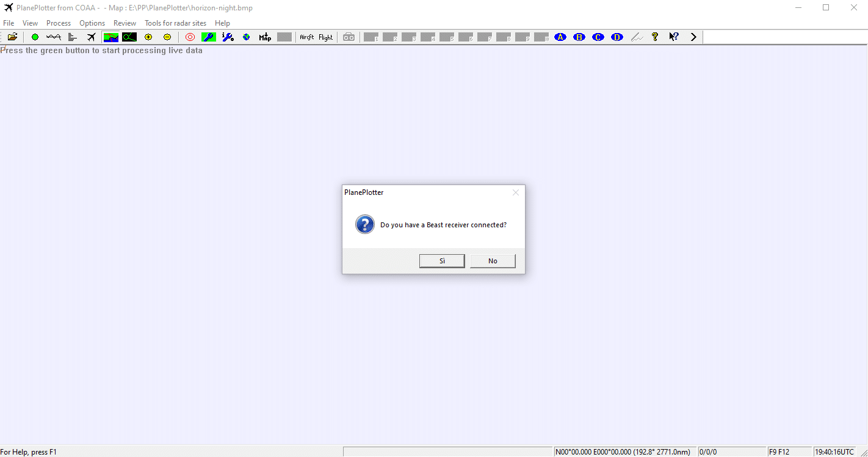Open the File menu

[9, 23]
